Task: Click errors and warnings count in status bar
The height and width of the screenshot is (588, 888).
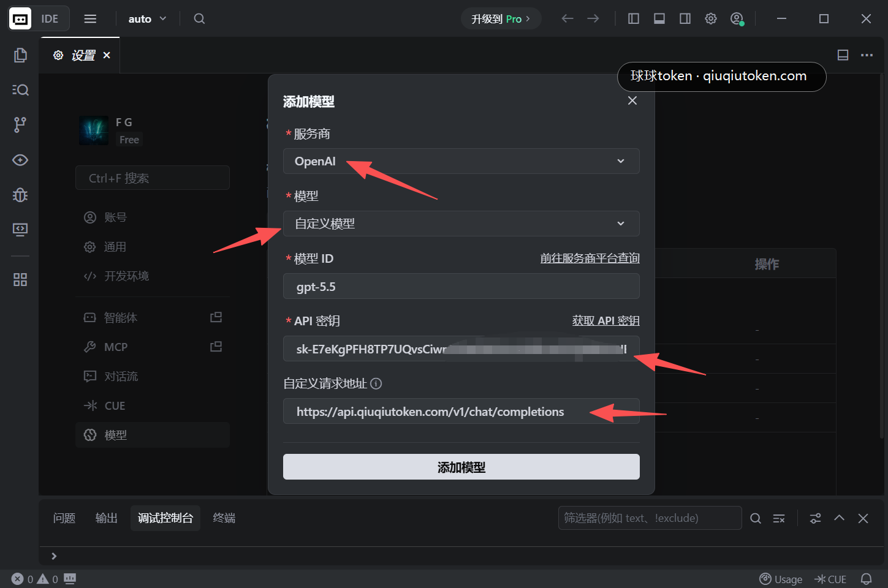Action: pyautogui.click(x=35, y=579)
